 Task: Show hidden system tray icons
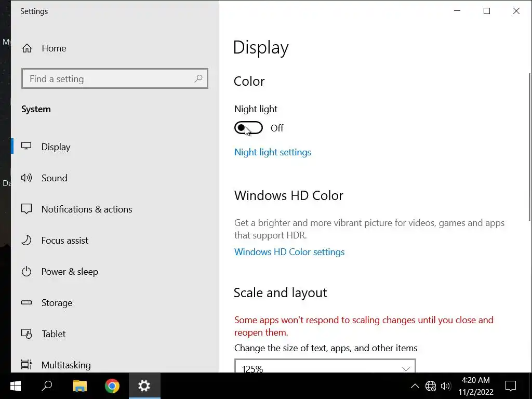[415, 386]
